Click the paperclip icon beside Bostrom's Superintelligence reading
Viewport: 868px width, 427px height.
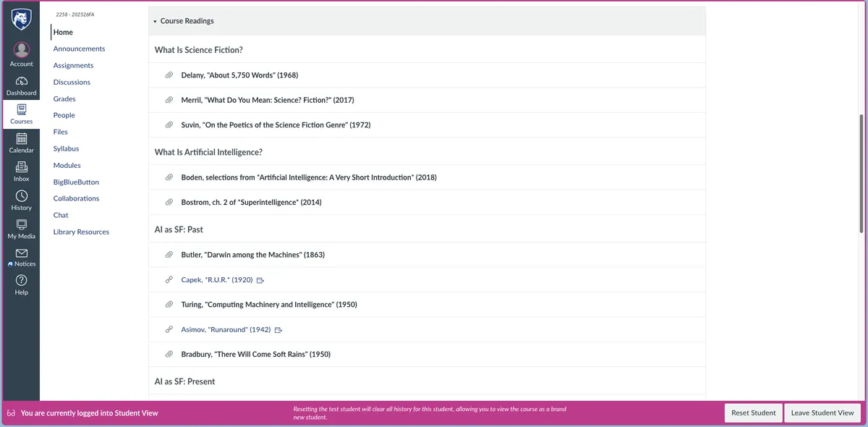pos(169,202)
